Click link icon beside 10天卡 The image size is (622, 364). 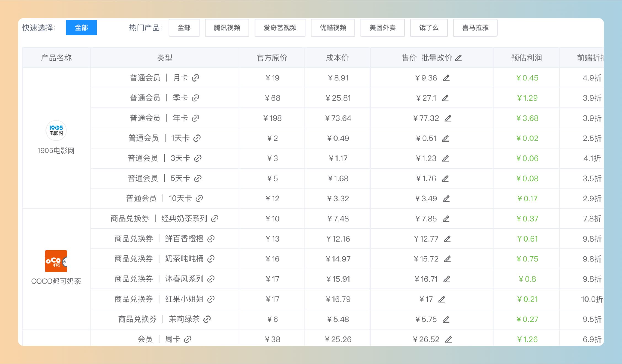pyautogui.click(x=199, y=199)
